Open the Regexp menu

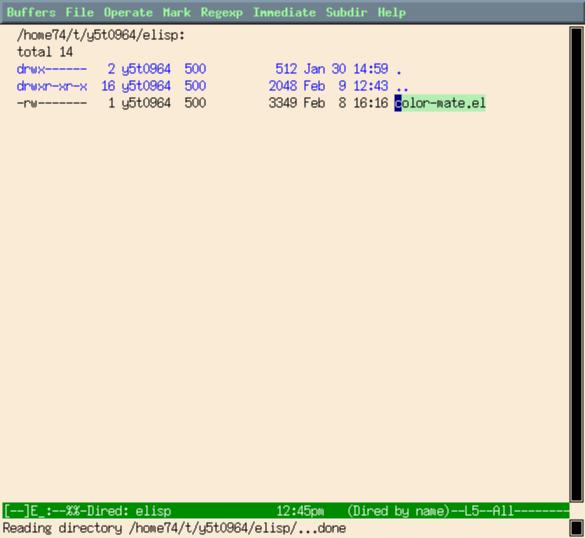point(222,12)
